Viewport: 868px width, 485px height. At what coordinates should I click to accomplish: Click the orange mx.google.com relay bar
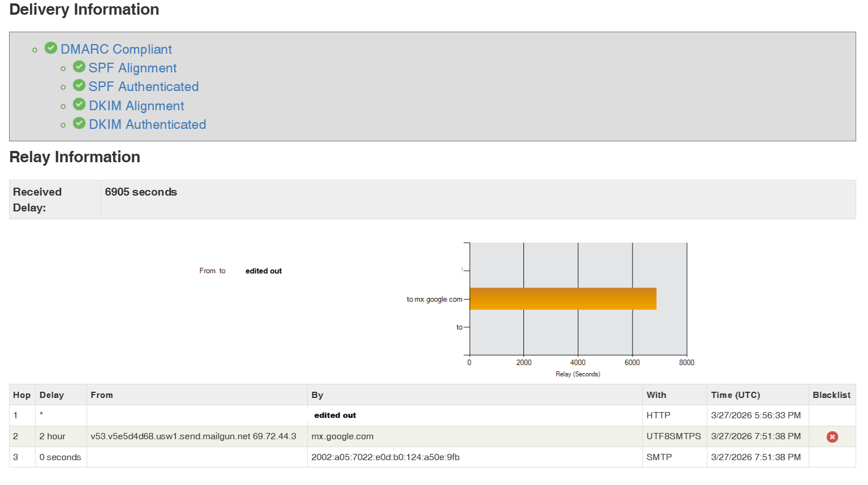pyautogui.click(x=562, y=298)
